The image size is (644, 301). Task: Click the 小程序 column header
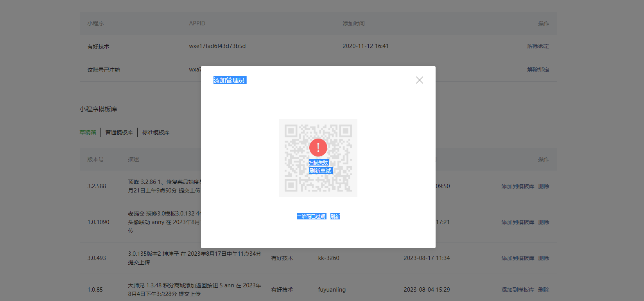(x=96, y=23)
